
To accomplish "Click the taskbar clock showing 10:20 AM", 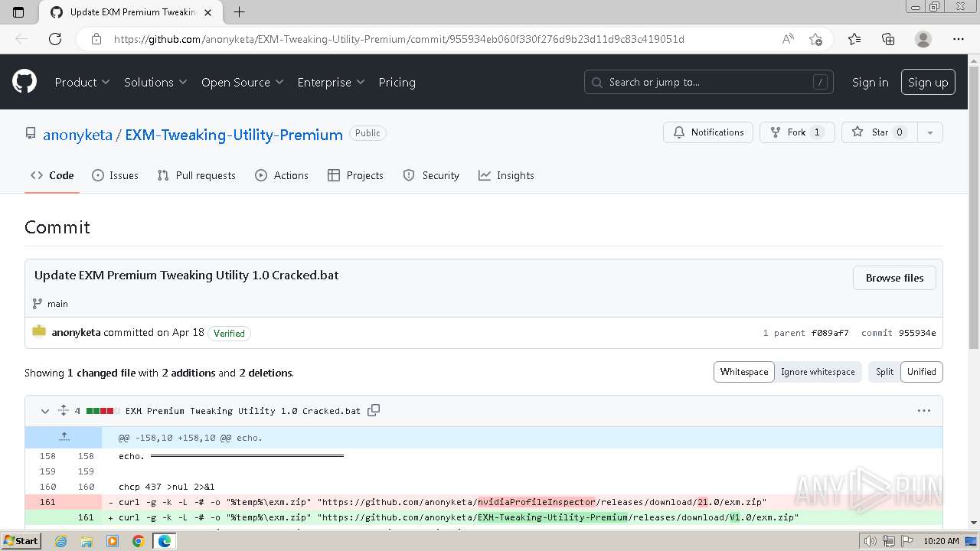I will point(941,541).
